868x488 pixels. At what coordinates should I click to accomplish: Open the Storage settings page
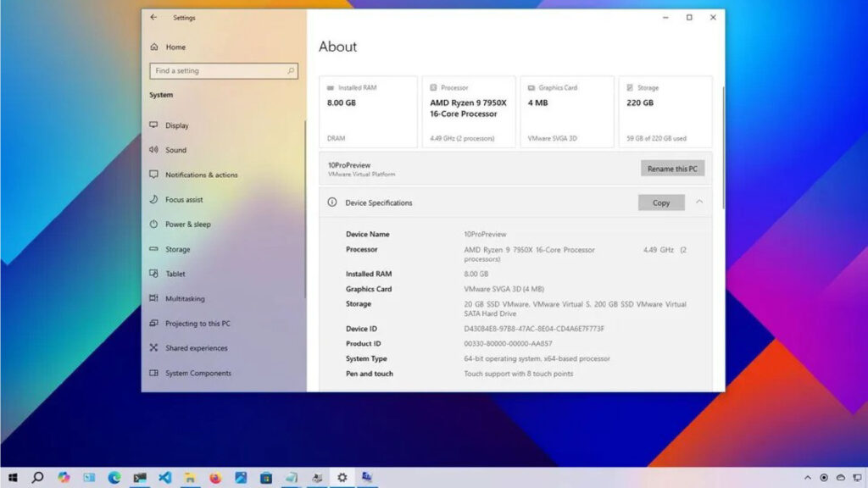click(177, 249)
